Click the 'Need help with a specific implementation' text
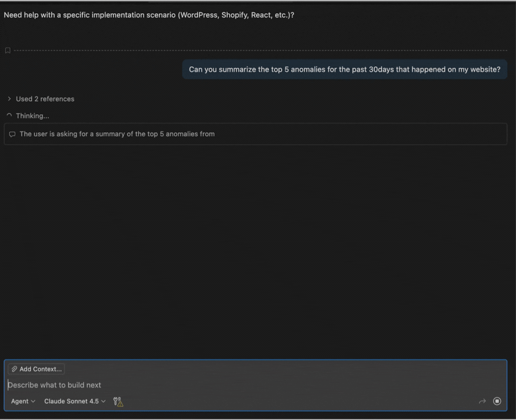This screenshot has width=516, height=420. [x=149, y=15]
